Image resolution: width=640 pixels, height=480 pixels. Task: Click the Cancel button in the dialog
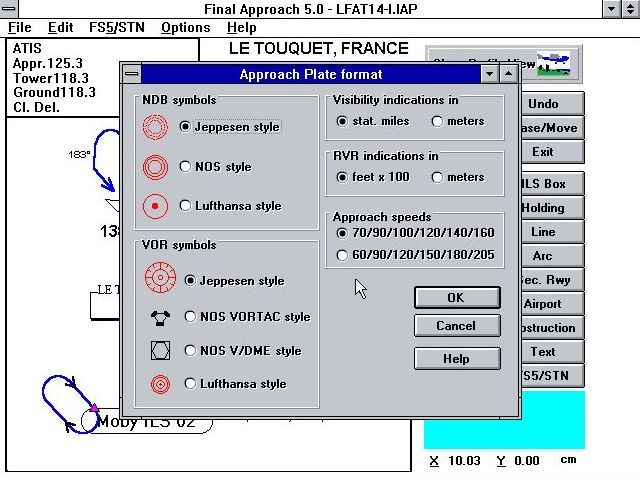pyautogui.click(x=457, y=326)
